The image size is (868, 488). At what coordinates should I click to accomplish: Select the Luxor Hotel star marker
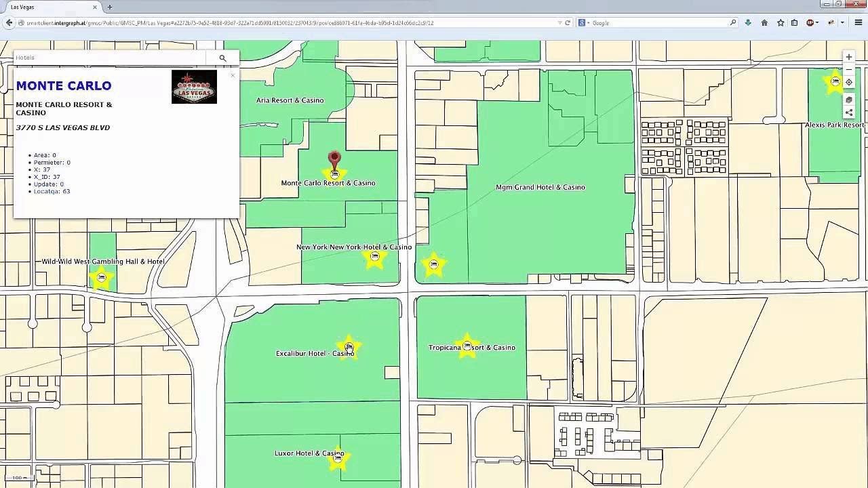[x=338, y=457]
